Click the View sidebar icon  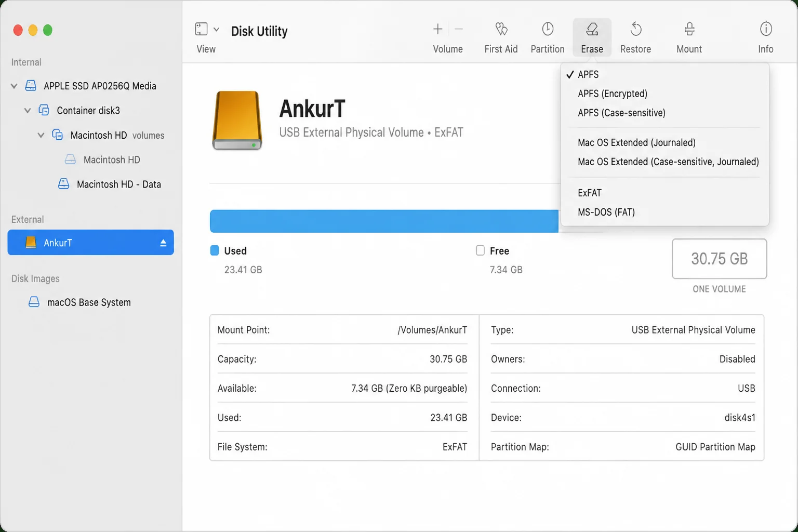(x=201, y=29)
